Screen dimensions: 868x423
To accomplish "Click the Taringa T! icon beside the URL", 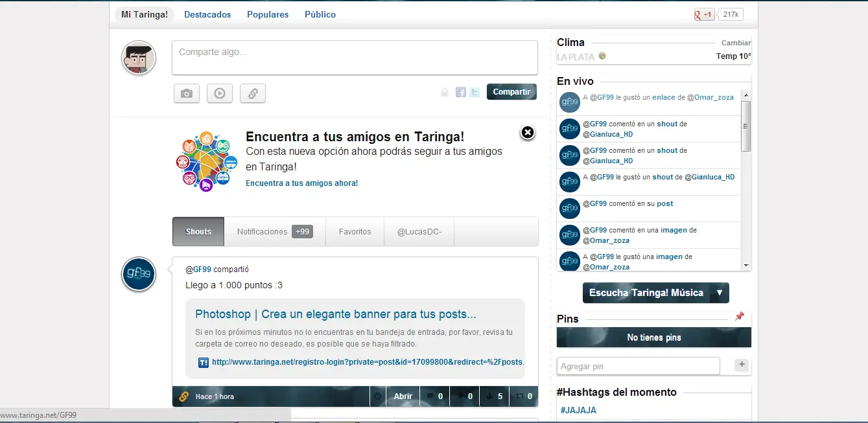I will (204, 363).
